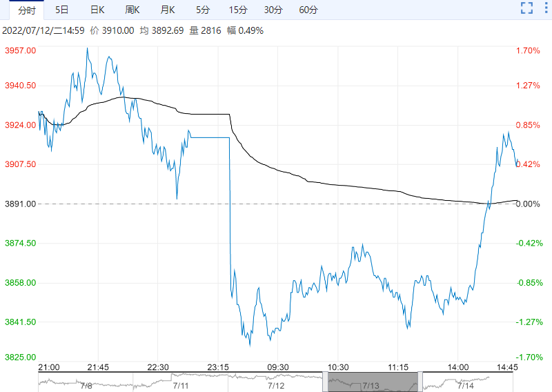Viewport: 552px width, 392px height.
Task: Select the 15分 interval tab
Action: click(238, 10)
